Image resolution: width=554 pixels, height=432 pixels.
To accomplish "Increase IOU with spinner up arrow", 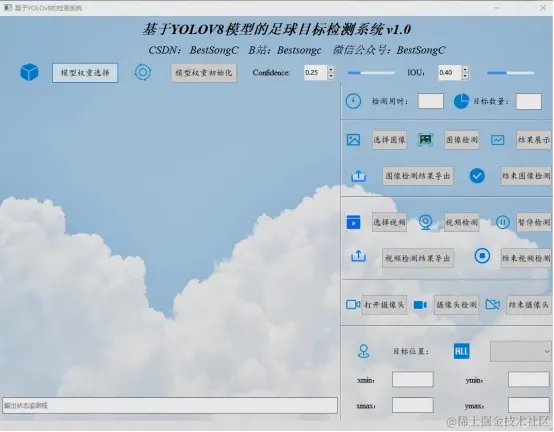I will tap(465, 69).
